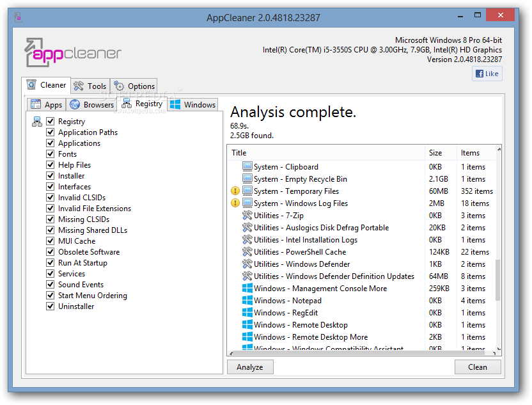Click the Windows logo beside Remote Desktop More

pos(247,337)
